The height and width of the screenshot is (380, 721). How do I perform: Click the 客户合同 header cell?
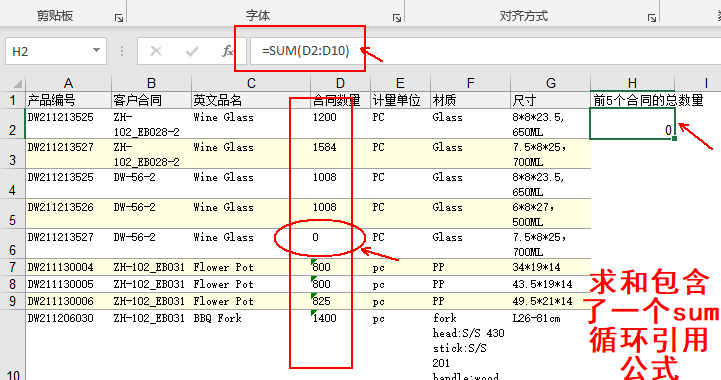[151, 100]
